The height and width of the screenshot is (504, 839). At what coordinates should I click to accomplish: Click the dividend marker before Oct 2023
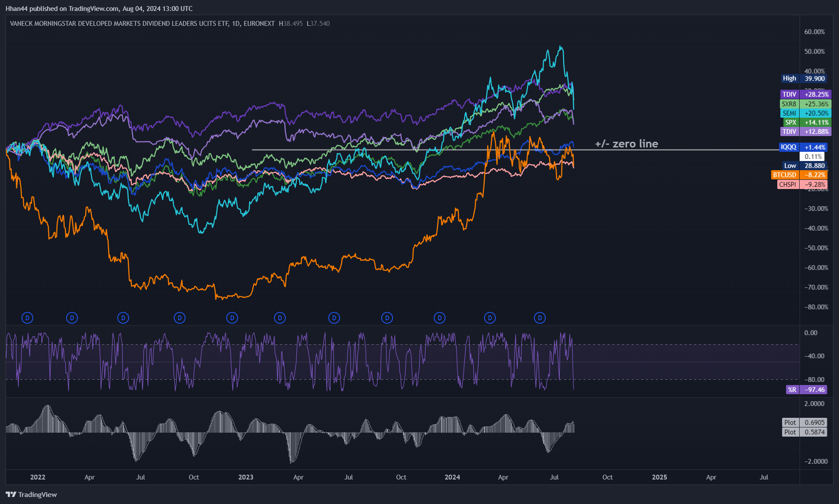click(387, 318)
